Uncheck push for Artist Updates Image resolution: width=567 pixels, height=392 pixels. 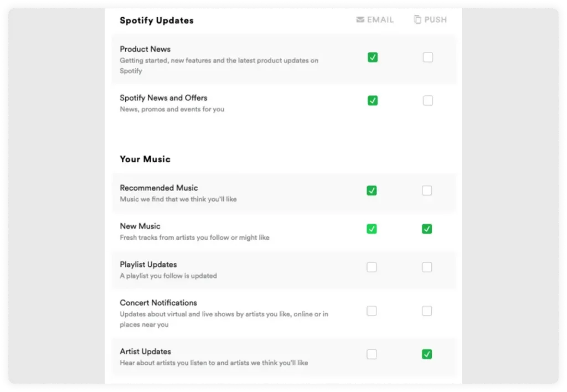[427, 354]
